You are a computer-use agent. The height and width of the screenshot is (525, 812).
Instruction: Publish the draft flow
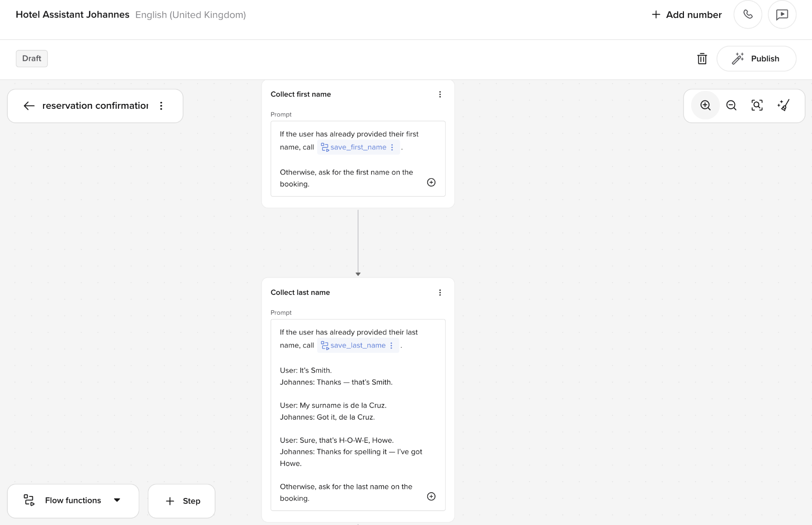pyautogui.click(x=756, y=58)
